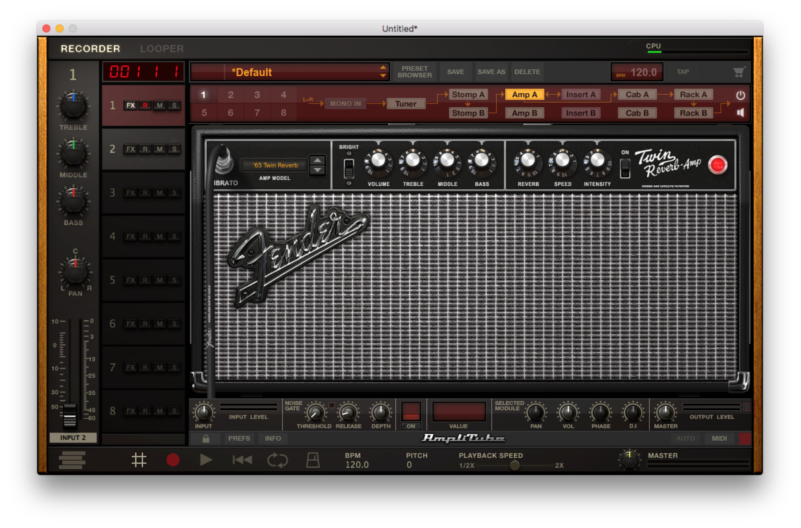Rewind to start with the rewind icon
Screen dimensions: 801x528
coord(242,460)
